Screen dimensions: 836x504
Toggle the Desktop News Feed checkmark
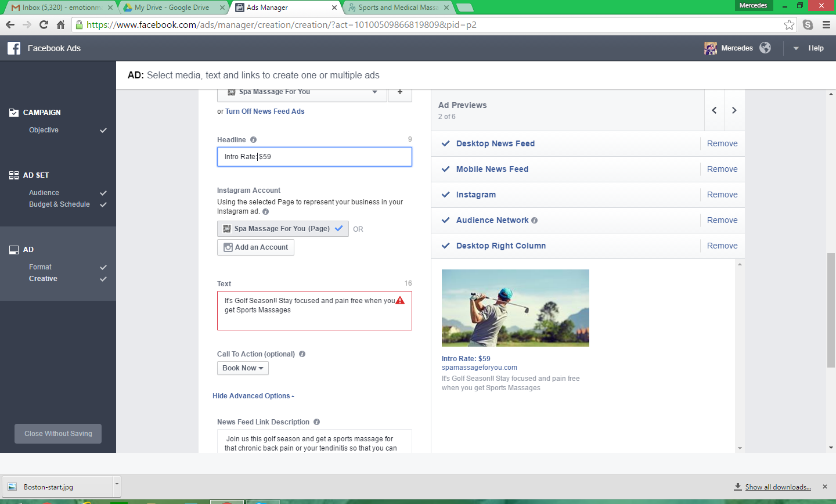pos(446,143)
